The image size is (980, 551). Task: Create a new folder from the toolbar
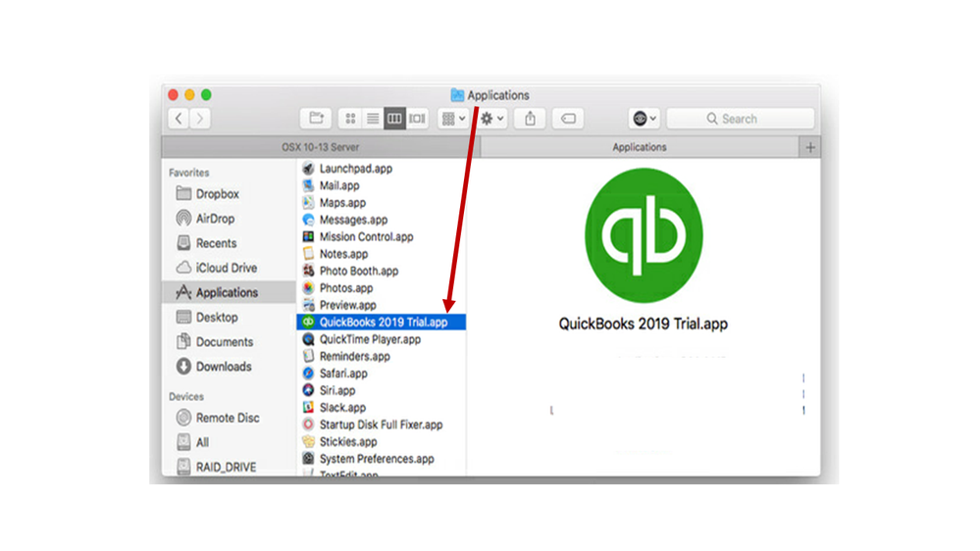point(316,118)
